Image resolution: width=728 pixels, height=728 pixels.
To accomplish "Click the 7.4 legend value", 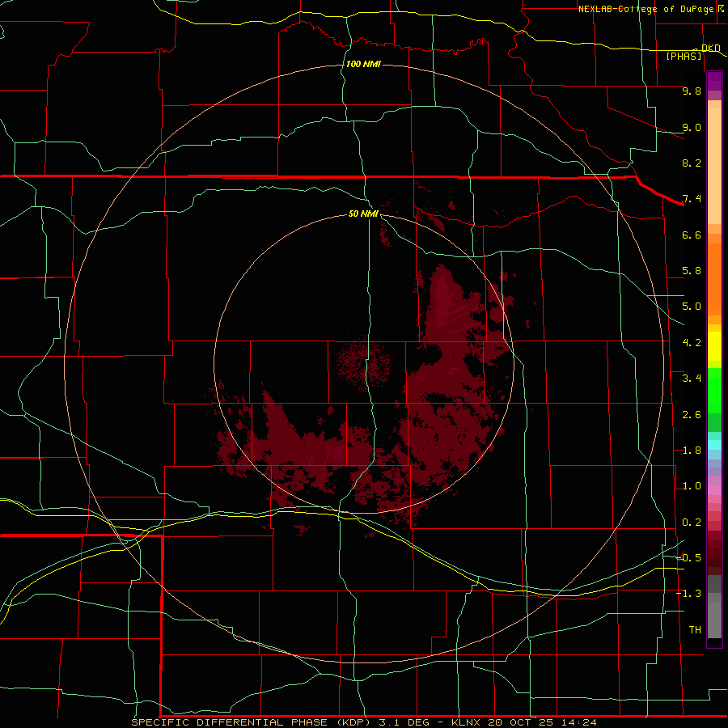I will (x=692, y=199).
